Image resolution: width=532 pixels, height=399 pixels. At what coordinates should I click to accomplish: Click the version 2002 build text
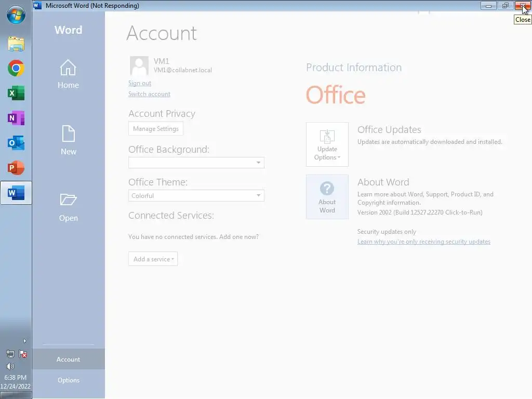click(420, 212)
